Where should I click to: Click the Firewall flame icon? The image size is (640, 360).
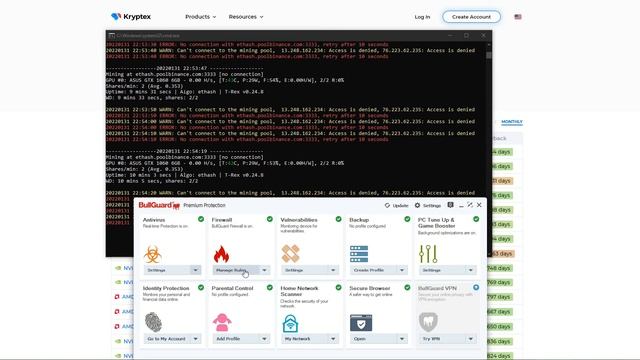click(221, 254)
